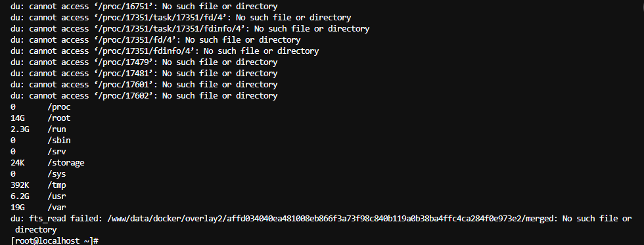The width and height of the screenshot is (644, 245).
Task: Click the /sys directory entry
Action: [57, 174]
